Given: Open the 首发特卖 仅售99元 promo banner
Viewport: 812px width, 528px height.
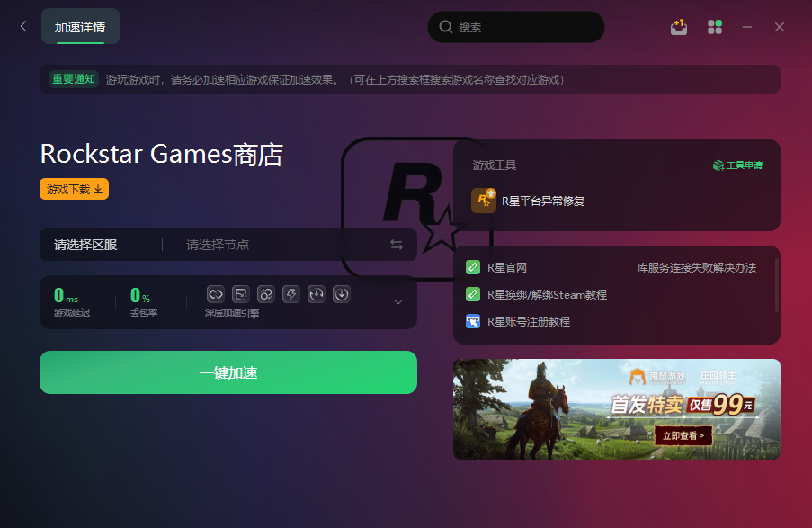Looking at the screenshot, I should (617, 409).
